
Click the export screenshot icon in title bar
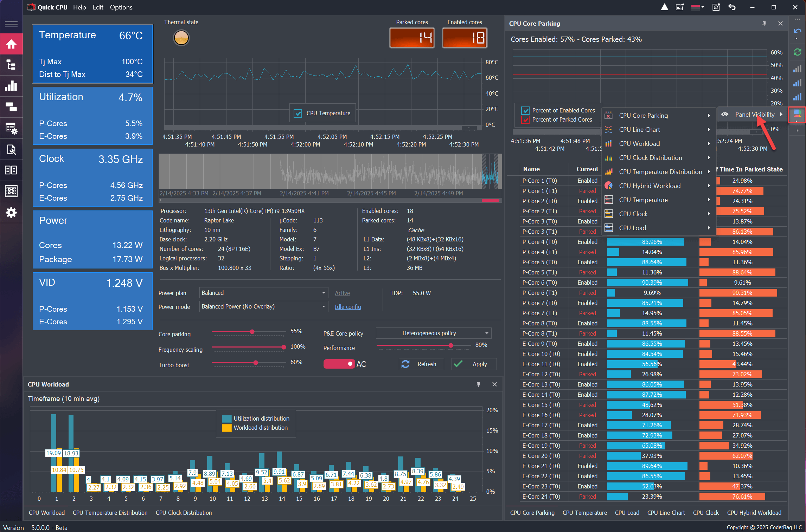point(680,7)
